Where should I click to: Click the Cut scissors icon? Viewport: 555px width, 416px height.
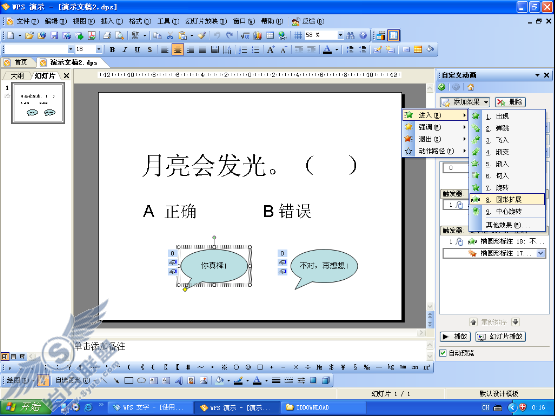click(x=170, y=35)
